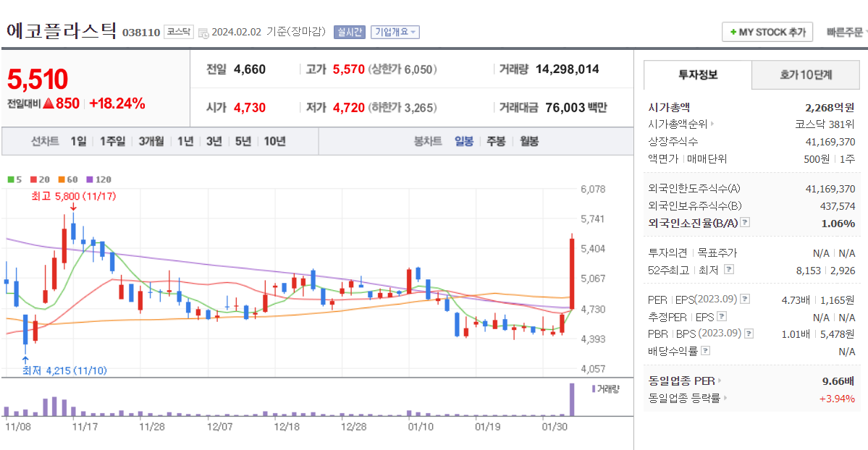This screenshot has width=868, height=450.
Task: Select the 3년 line chart period
Action: point(214,141)
